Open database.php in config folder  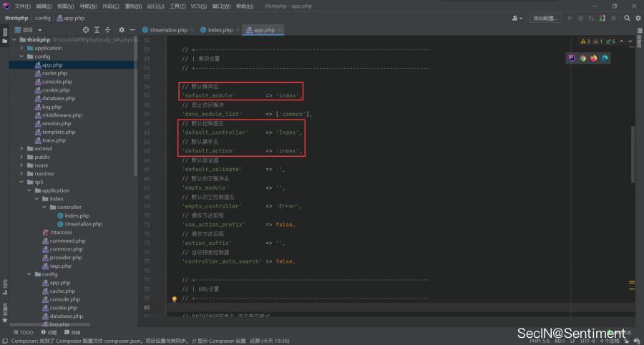point(58,98)
